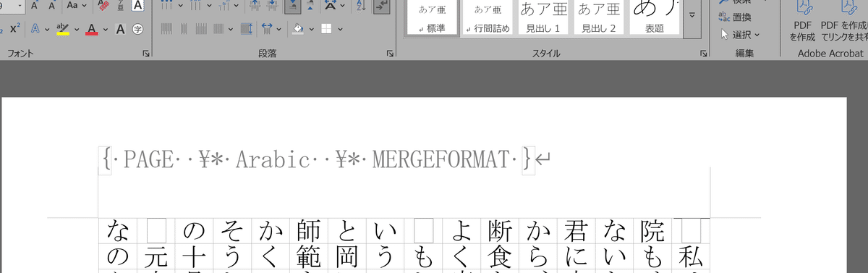Open the フォント dialog launcher
The image size is (868, 273).
pyautogui.click(x=146, y=54)
